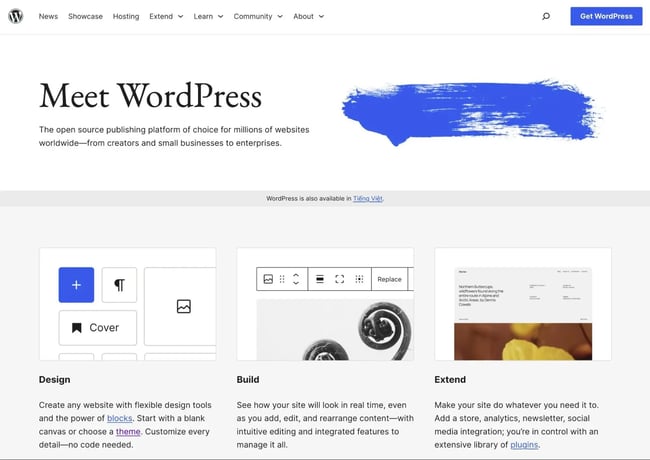The width and height of the screenshot is (650, 460).
Task: Click the Design card preview image
Action: click(x=128, y=304)
